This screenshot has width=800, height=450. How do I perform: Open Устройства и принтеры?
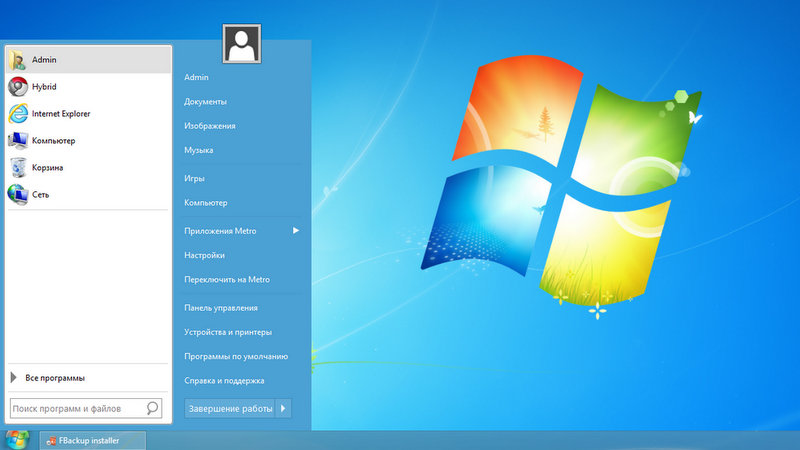point(228,332)
